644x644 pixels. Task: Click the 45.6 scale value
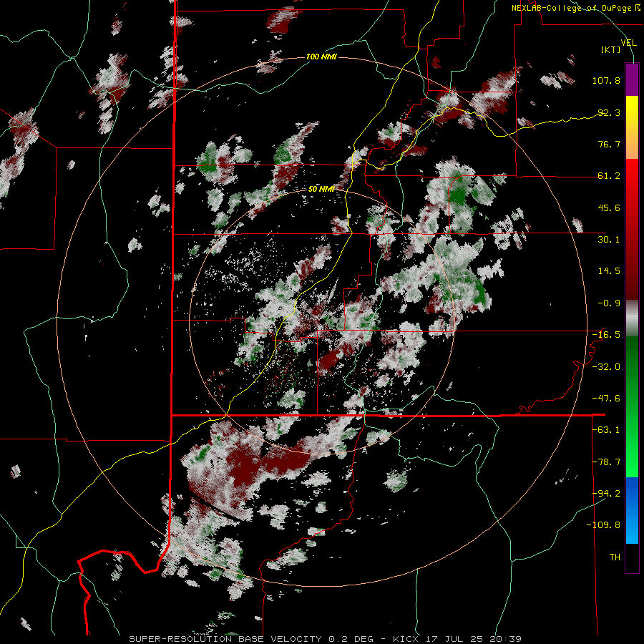pyautogui.click(x=609, y=208)
